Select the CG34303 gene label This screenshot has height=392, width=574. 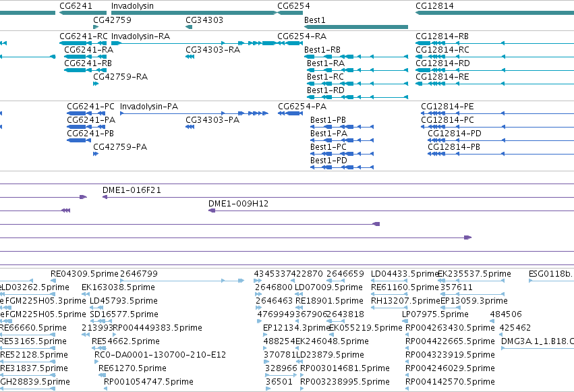click(x=204, y=20)
